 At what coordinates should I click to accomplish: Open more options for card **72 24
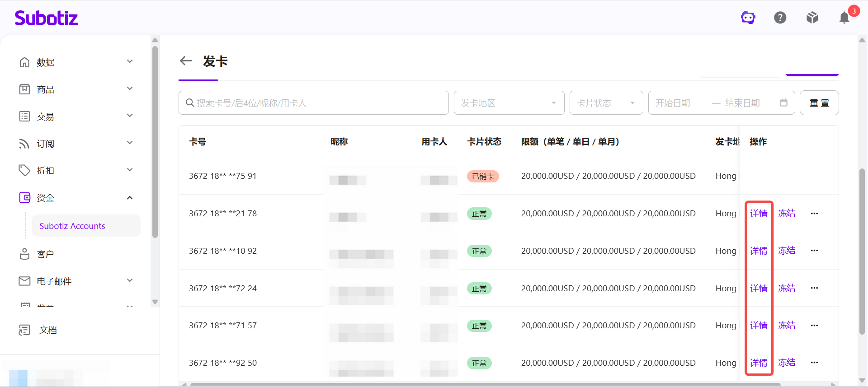pyautogui.click(x=814, y=288)
